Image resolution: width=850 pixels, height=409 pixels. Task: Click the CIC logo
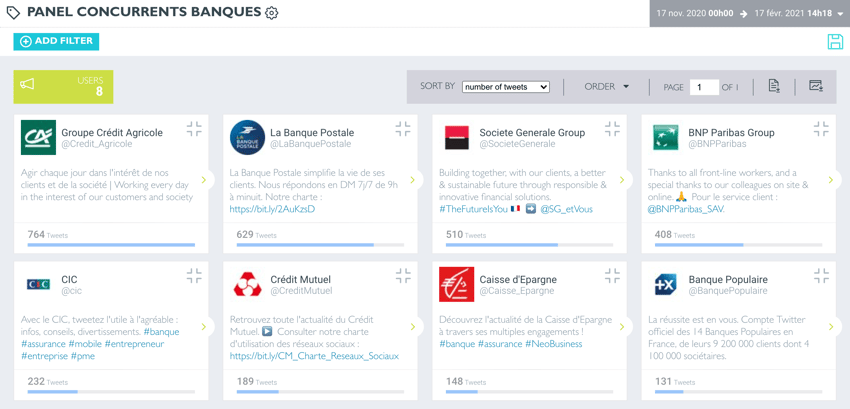pos(38,284)
